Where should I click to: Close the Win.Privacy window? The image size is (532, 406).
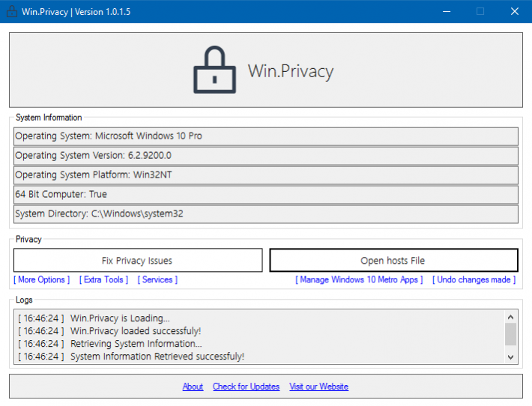pyautogui.click(x=514, y=11)
